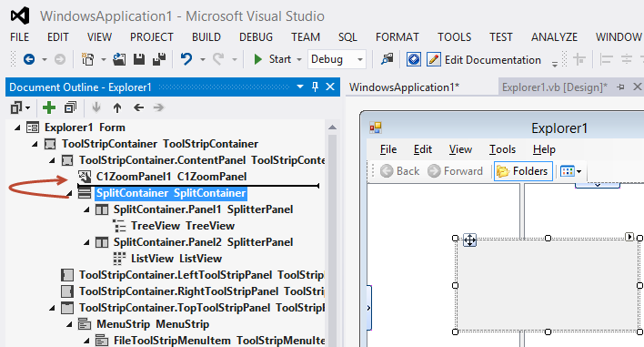Open the Document Outline window options dropdown

(300, 87)
